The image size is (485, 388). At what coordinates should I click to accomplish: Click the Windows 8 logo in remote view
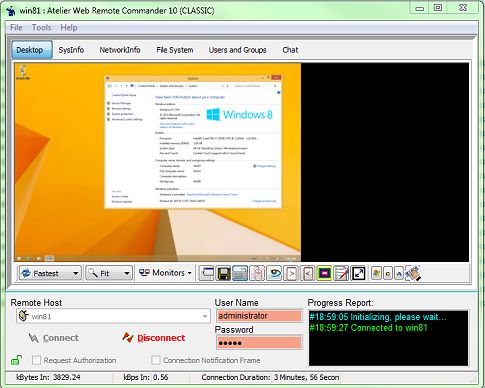tap(240, 115)
